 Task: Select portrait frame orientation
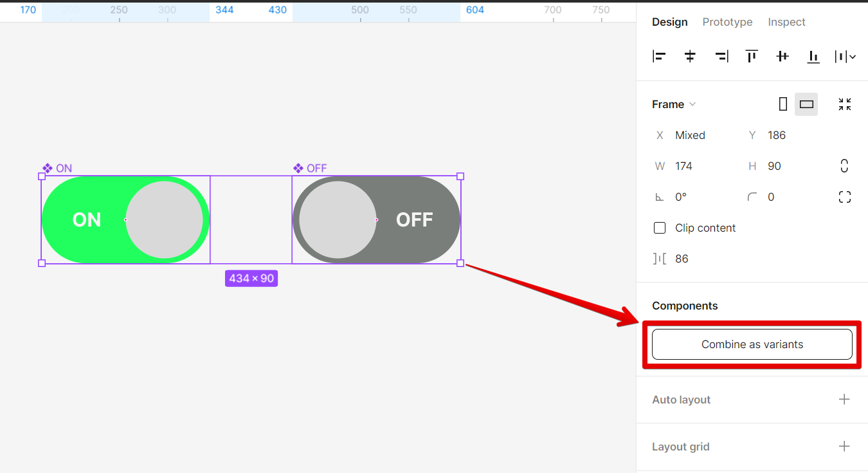(782, 104)
